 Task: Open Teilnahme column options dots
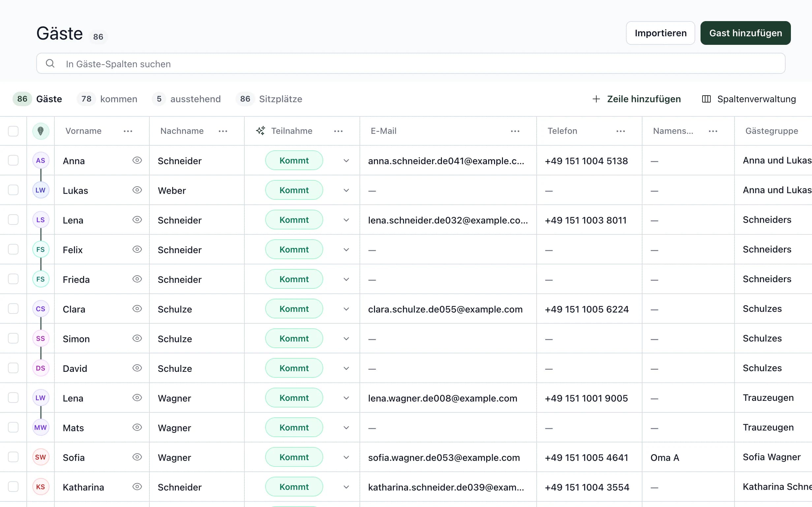pyautogui.click(x=338, y=131)
